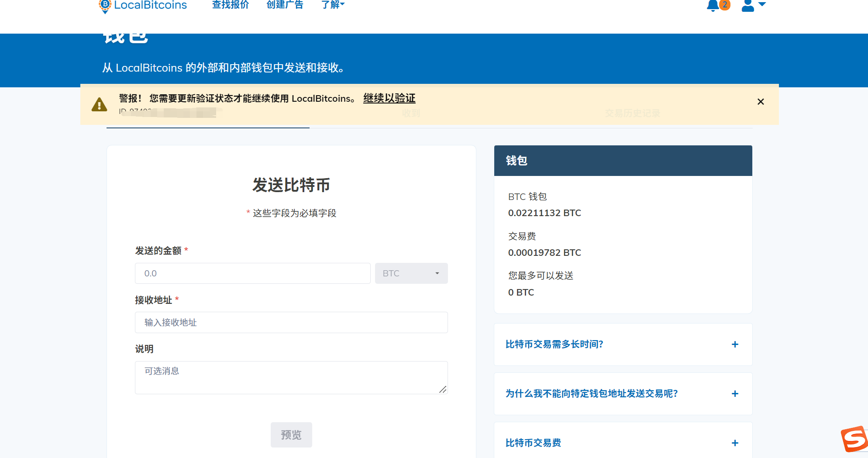Click the 发送比特币 heading
The width and height of the screenshot is (868, 458).
(291, 185)
